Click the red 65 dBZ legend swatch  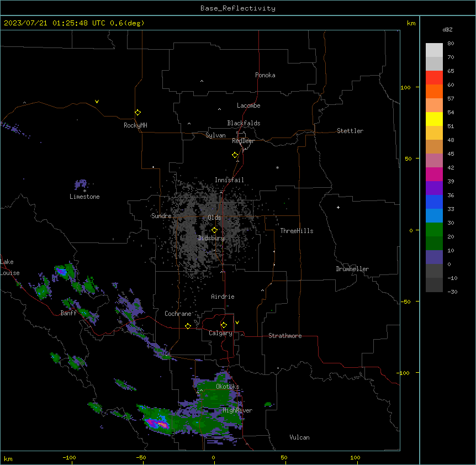(434, 78)
